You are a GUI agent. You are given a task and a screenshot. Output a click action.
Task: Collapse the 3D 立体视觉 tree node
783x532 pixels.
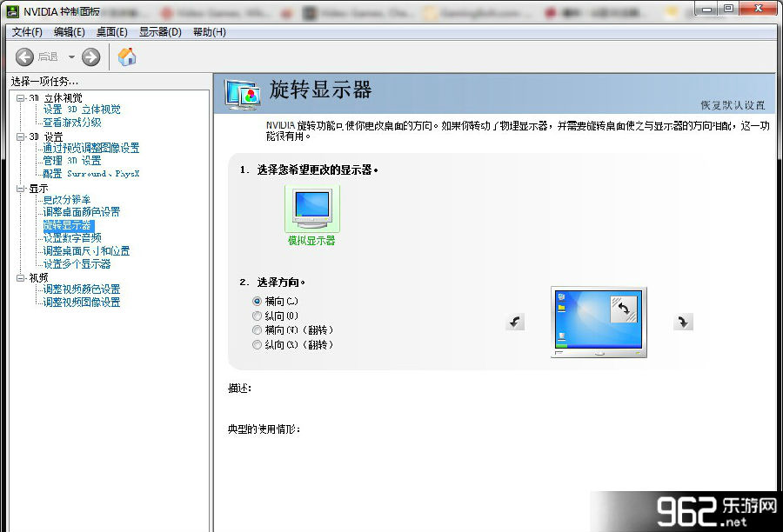21,98
